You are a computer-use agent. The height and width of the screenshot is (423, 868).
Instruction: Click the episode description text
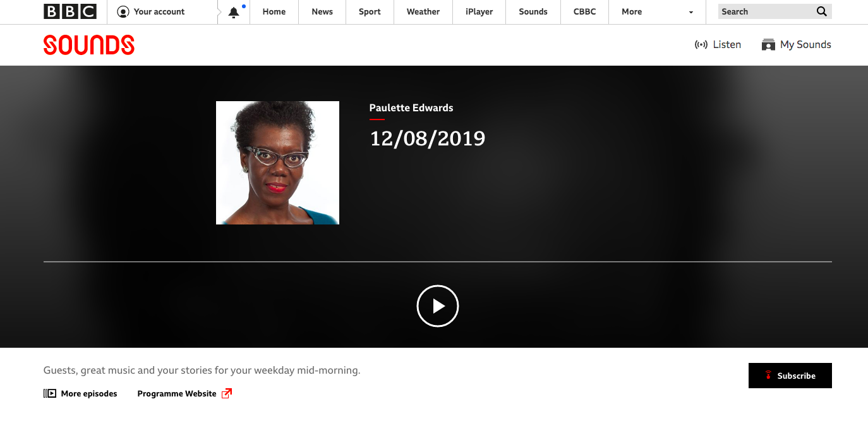[202, 371]
